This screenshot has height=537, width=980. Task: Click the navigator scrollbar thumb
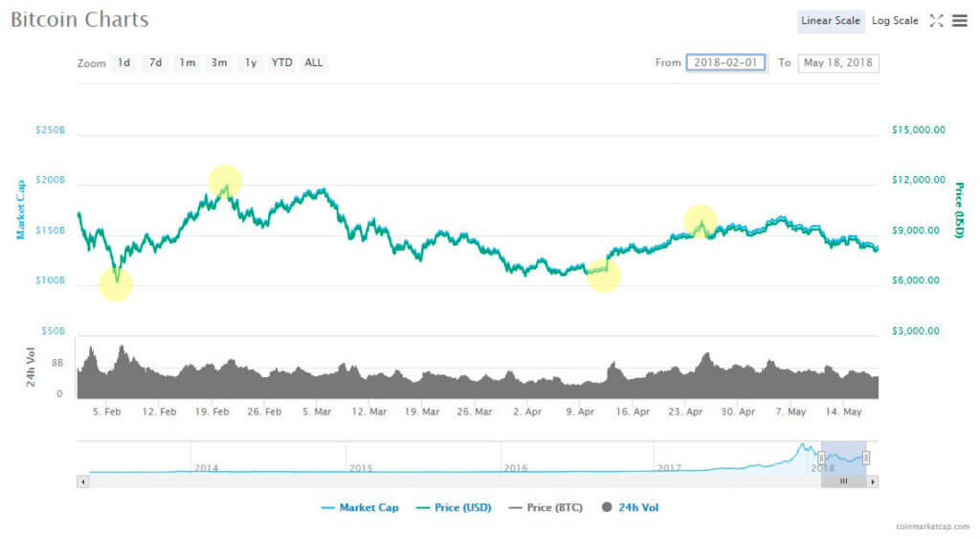(844, 481)
